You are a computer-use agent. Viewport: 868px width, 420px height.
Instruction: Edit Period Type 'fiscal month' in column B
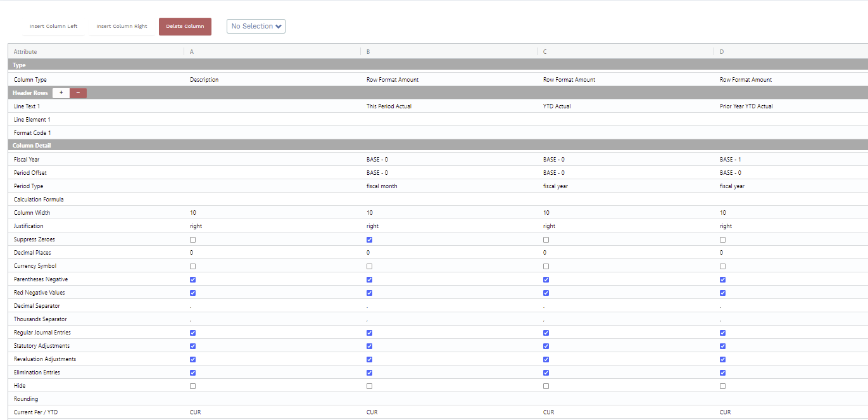coord(382,186)
